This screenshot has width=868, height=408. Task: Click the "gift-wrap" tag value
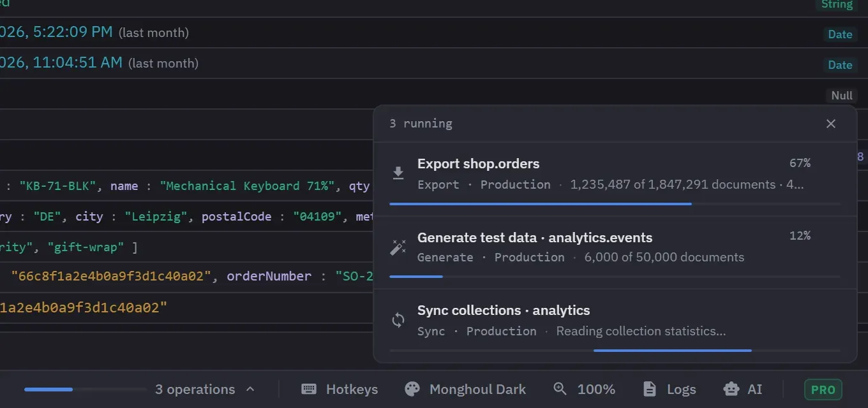pyautogui.click(x=86, y=247)
